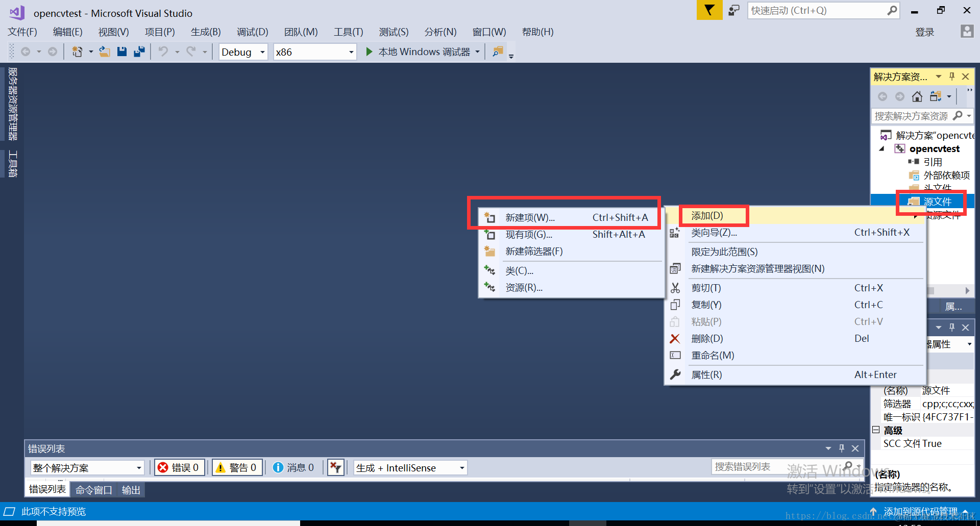Image resolution: width=980 pixels, height=526 pixels.
Task: Open toolbar overflow options arrow
Action: 511,56
